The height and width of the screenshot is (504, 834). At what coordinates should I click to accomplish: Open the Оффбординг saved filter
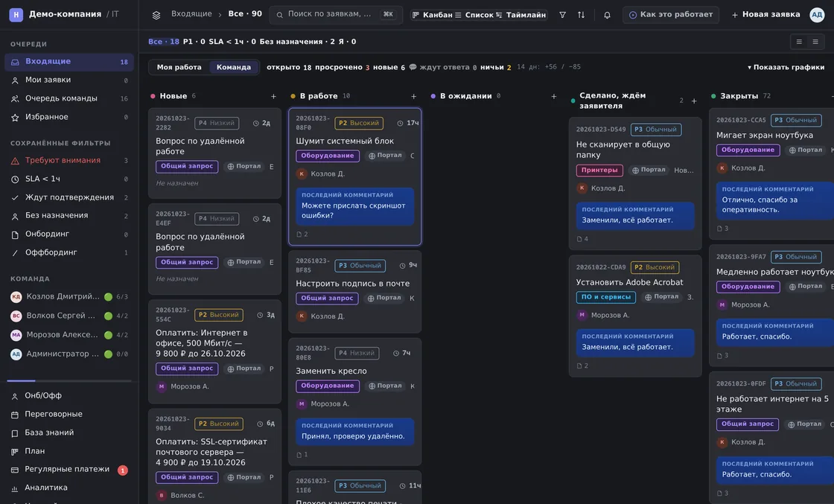(x=69, y=252)
